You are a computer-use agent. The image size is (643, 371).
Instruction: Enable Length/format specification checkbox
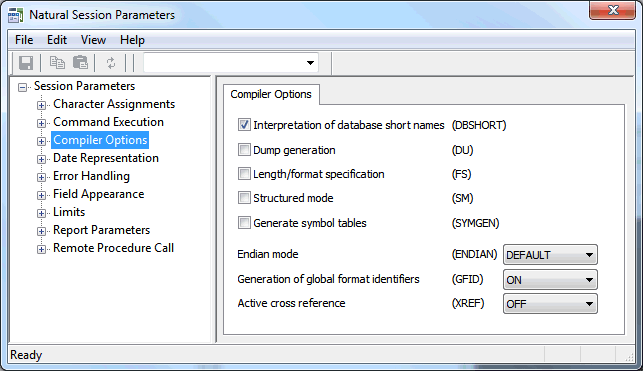pos(244,174)
